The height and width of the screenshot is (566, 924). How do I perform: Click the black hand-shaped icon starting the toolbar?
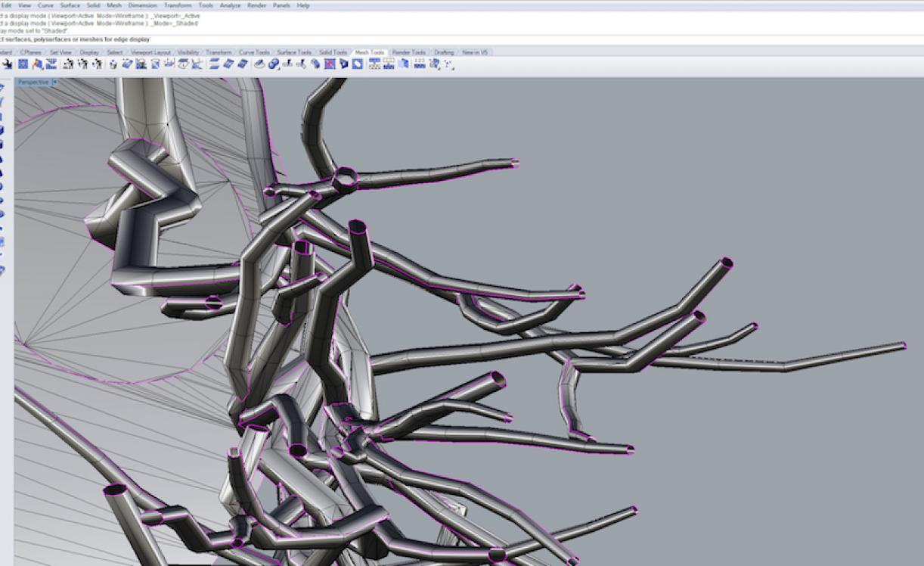click(8, 64)
